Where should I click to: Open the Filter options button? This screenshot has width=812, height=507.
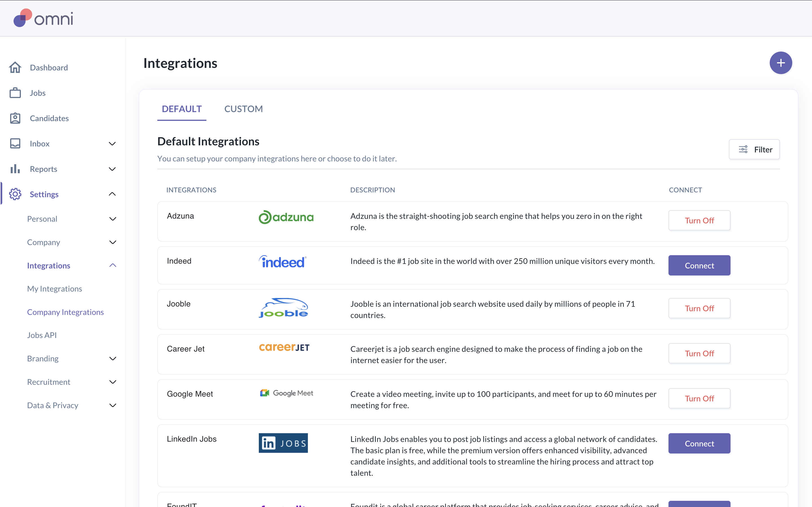[754, 150]
